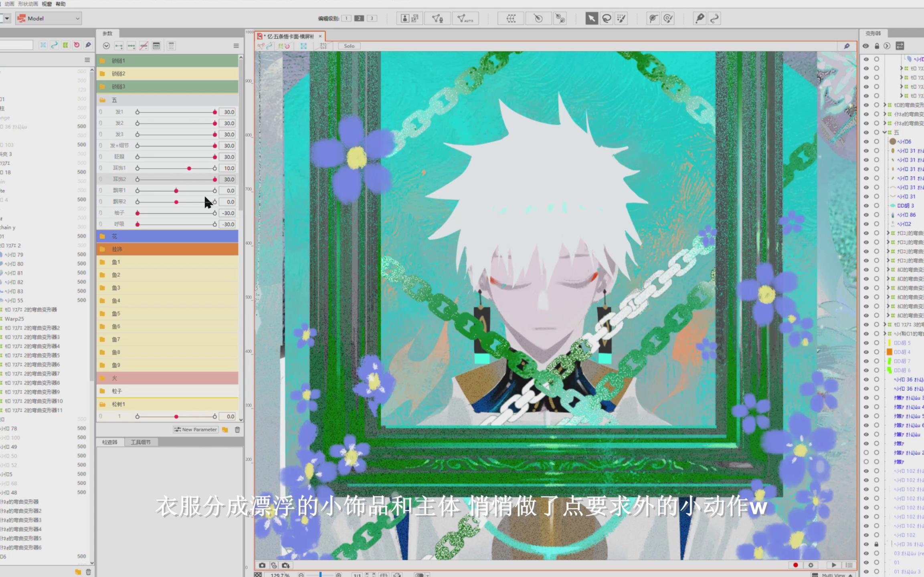Click the red record button below canvas
924x577 pixels.
coord(795,565)
